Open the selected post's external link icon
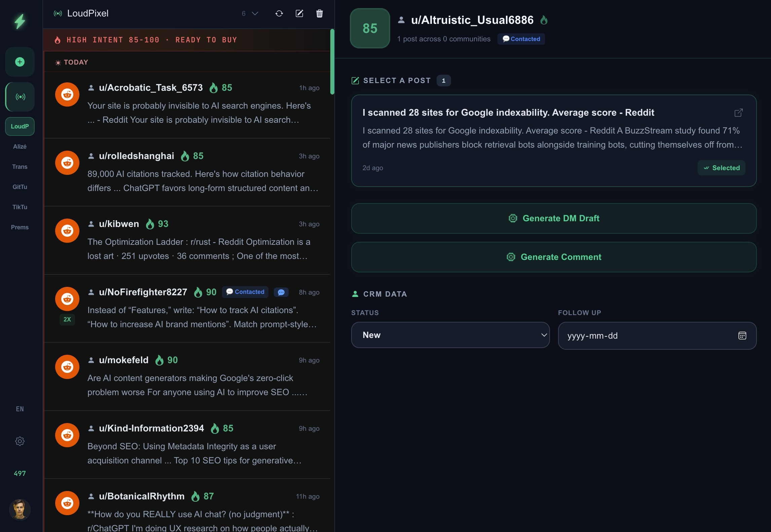 [x=738, y=113]
